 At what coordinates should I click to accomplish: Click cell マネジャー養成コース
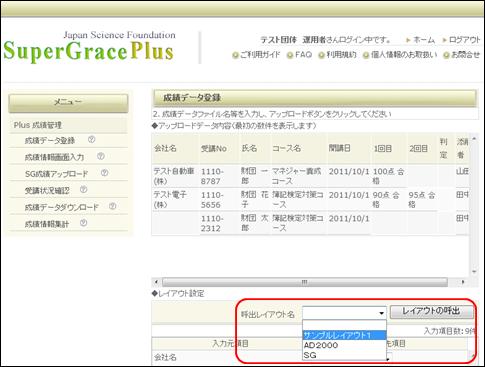pyautogui.click(x=298, y=176)
